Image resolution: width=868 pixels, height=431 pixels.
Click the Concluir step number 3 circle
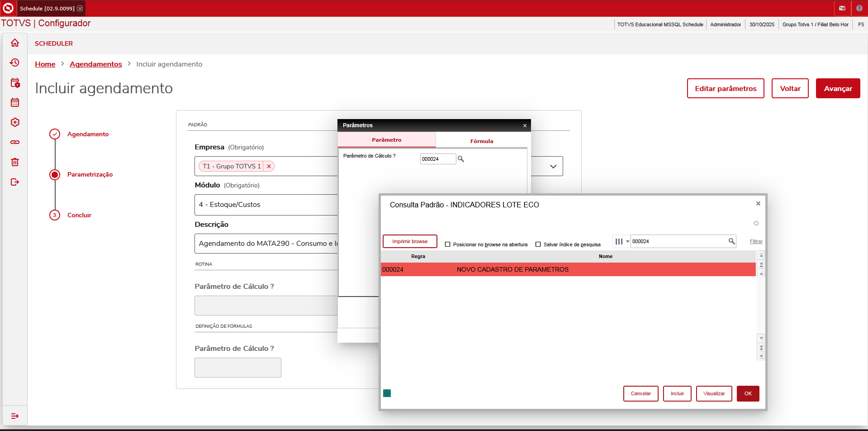pyautogui.click(x=55, y=215)
